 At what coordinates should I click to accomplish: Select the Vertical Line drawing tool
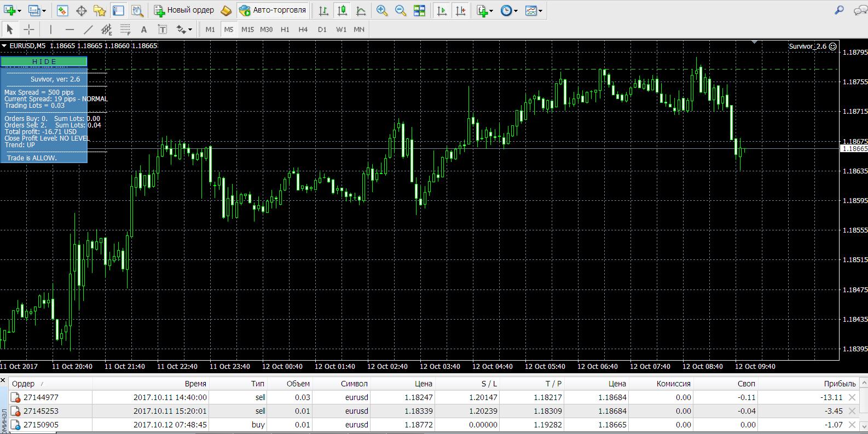pos(51,29)
